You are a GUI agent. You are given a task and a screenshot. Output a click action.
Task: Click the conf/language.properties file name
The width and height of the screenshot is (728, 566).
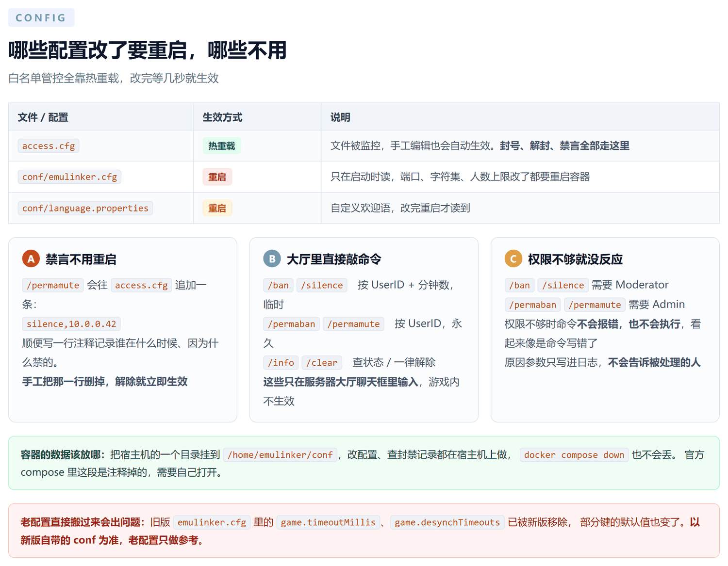coord(85,208)
